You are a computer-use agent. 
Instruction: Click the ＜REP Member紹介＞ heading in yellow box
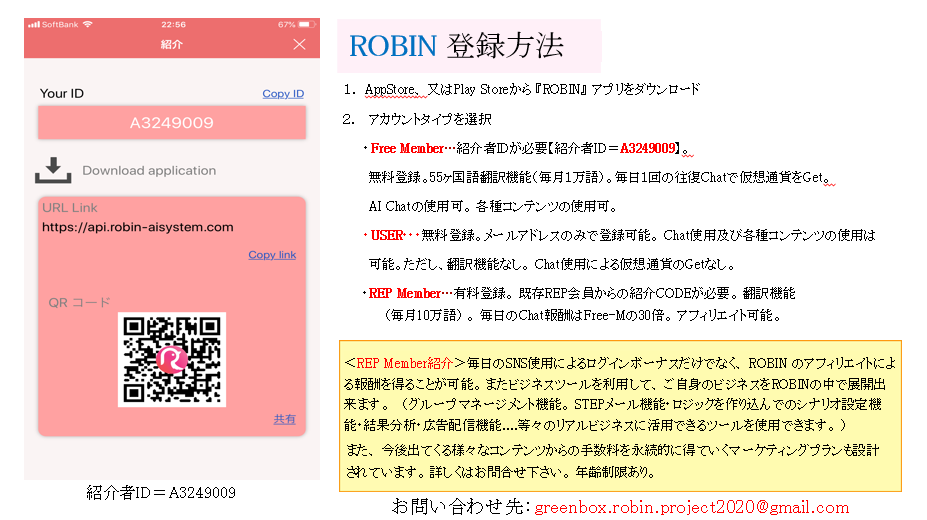405,363
